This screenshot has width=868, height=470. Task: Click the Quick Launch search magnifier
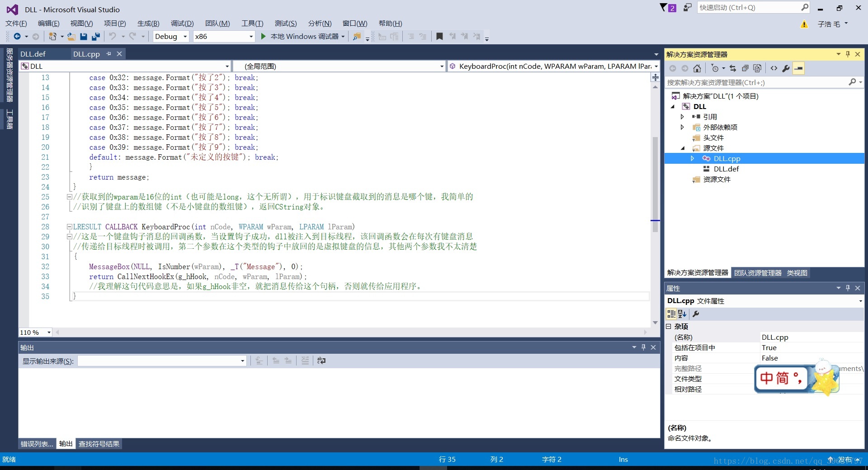pos(805,7)
